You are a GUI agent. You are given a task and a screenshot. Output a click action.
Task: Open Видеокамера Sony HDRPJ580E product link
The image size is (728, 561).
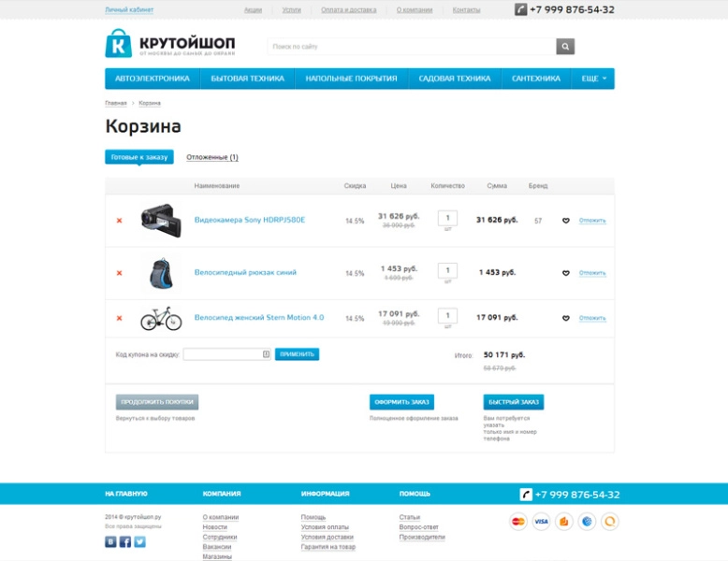(x=250, y=220)
